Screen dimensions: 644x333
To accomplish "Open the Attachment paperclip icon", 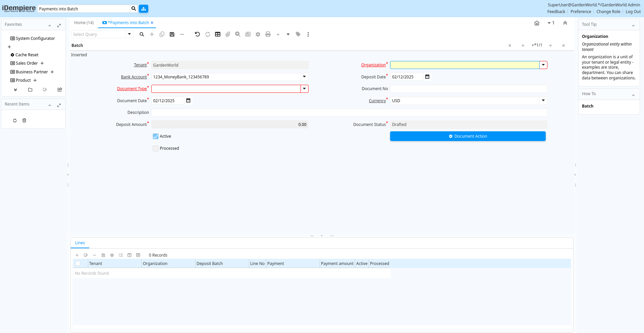I will 228,34.
